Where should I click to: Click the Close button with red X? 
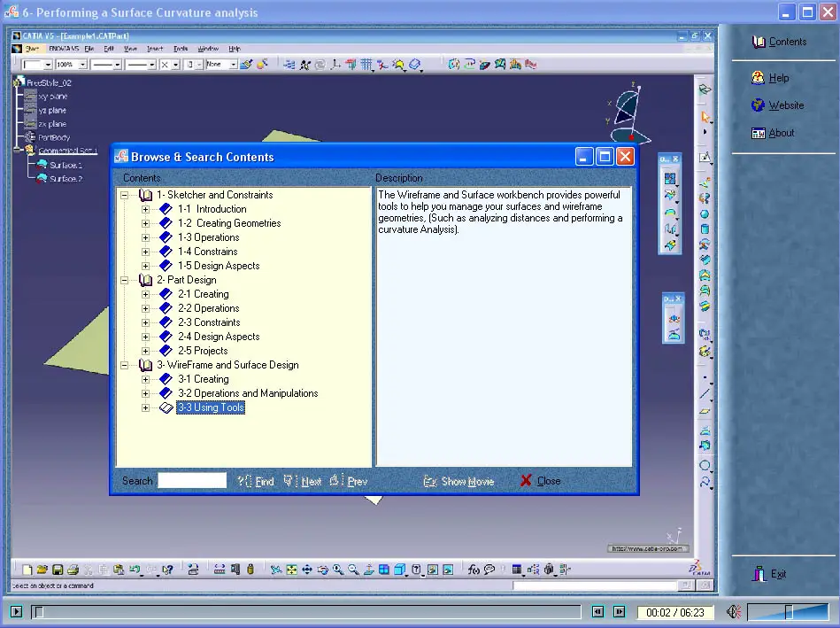point(541,481)
